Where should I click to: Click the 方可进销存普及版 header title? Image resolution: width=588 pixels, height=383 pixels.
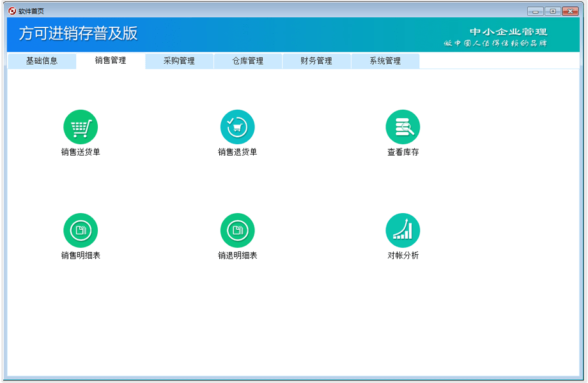tap(79, 33)
